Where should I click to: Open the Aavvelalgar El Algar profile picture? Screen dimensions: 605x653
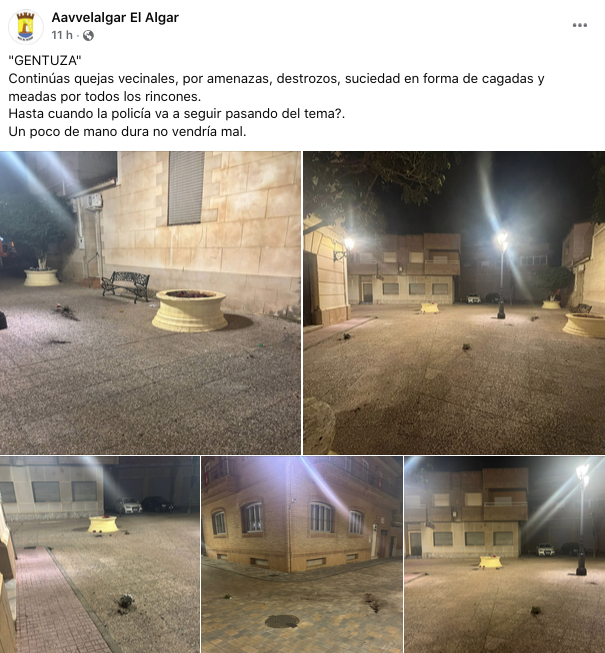(x=25, y=27)
